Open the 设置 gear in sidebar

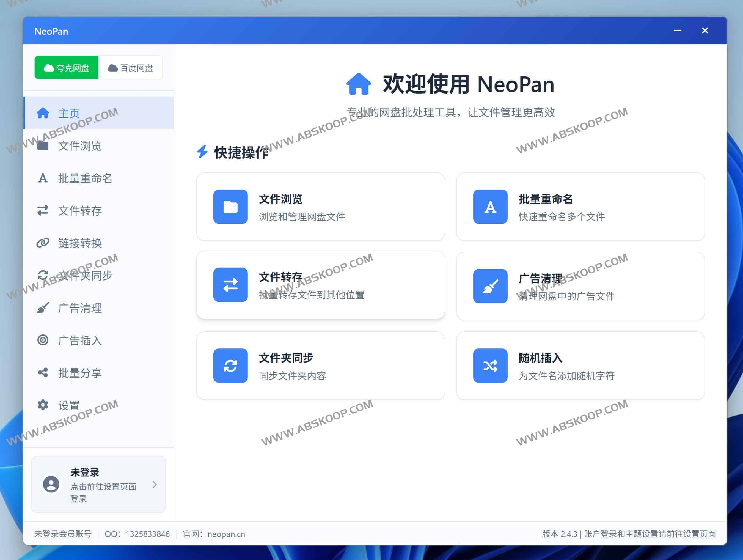[x=68, y=405]
